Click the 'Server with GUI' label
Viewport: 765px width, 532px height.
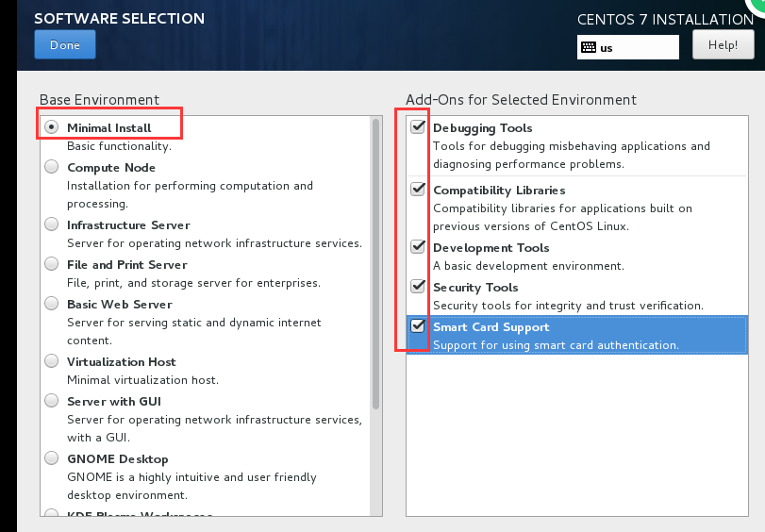coord(114,401)
